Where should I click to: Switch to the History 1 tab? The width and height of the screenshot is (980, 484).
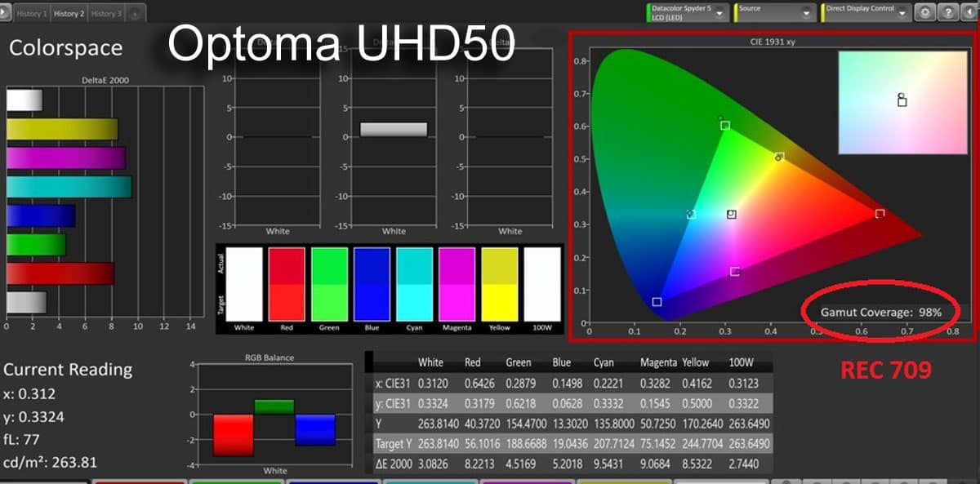(31, 14)
